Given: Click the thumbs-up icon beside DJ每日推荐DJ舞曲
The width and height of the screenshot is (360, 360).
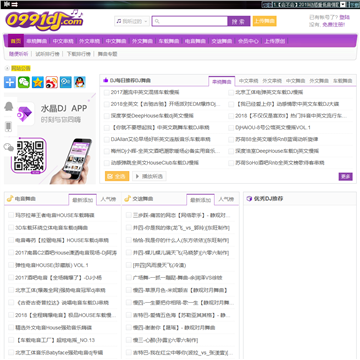Looking at the screenshot, I should point(106,80).
